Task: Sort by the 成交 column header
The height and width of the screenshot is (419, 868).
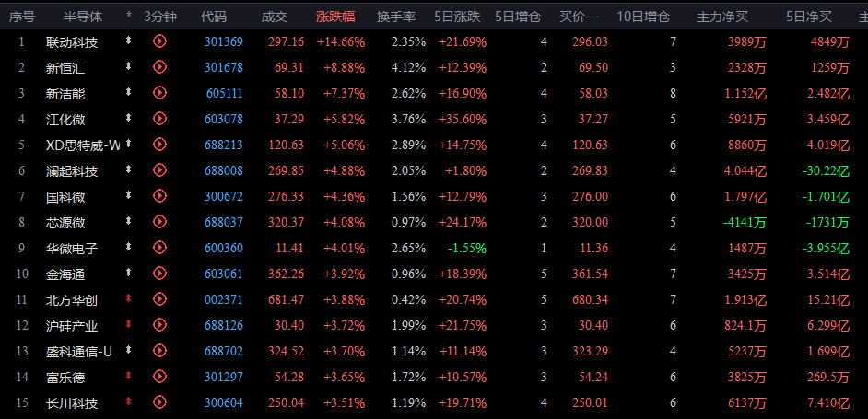Action: click(275, 17)
